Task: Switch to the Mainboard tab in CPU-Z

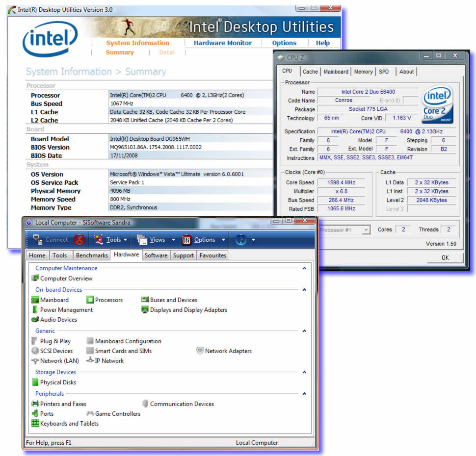Action: pos(336,72)
